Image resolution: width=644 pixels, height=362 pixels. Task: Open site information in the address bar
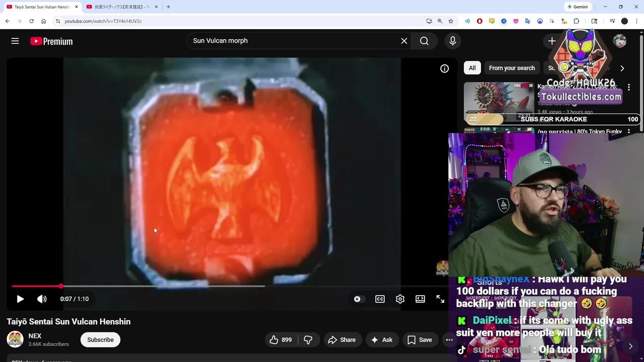pyautogui.click(x=58, y=21)
